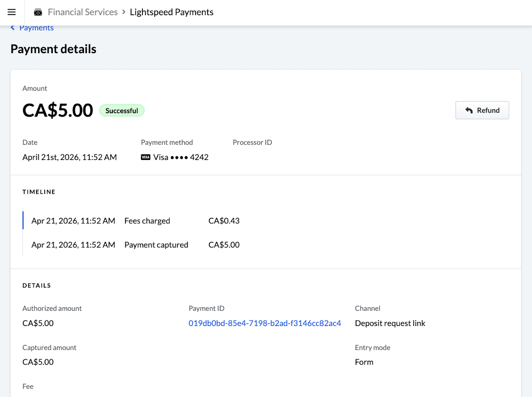Click the Deposit request link channel value
This screenshot has width=532, height=397.
point(390,323)
